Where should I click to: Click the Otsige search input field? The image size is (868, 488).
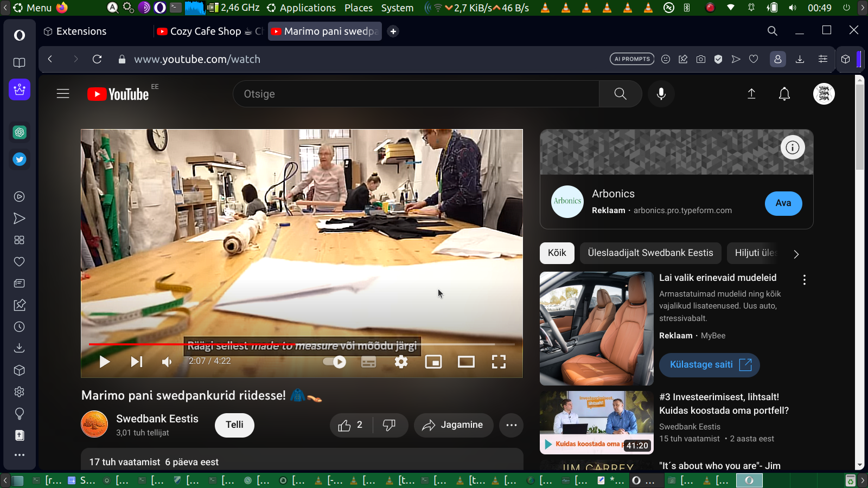pyautogui.click(x=416, y=94)
